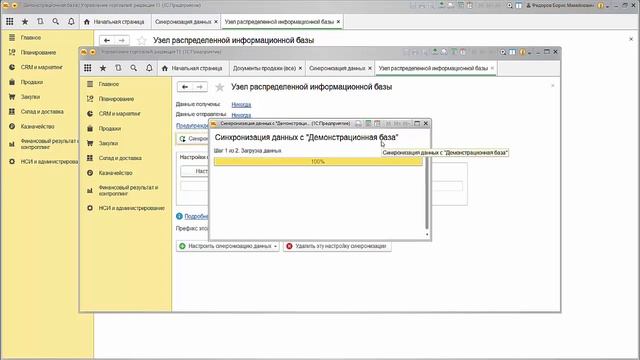Image resolution: width=640 pixels, height=360 pixels.
Task: Switch to Начальная страница tab in outer window
Action: 115,22
